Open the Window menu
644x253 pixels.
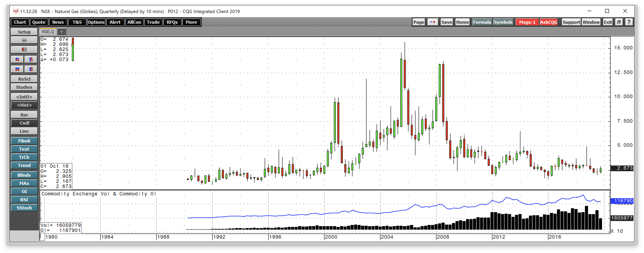pos(591,22)
